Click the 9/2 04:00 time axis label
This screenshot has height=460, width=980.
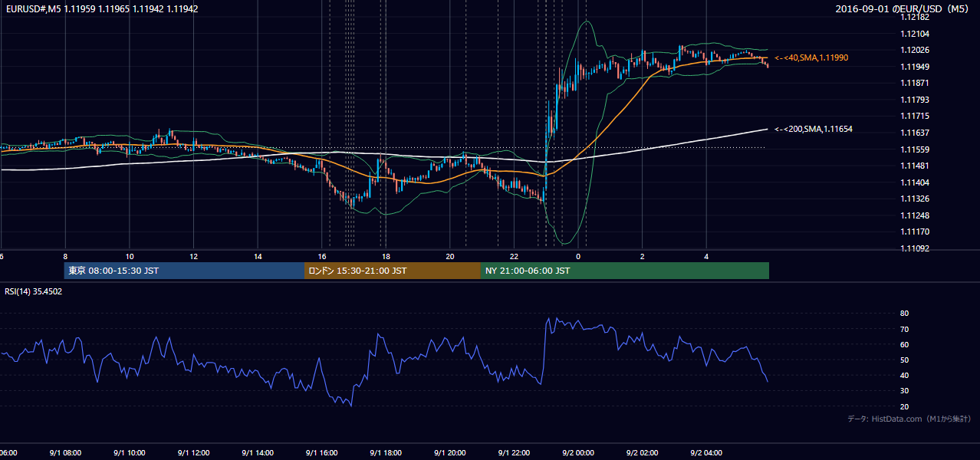[707, 452]
